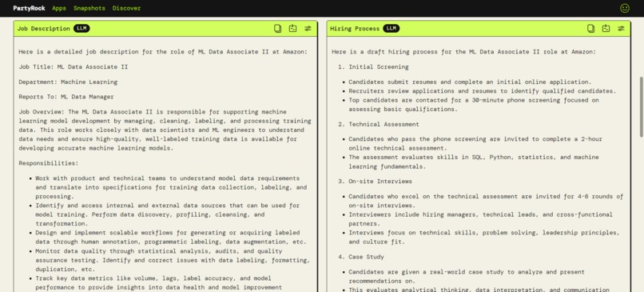This screenshot has width=644, height=292.
Task: Click the '1. Initial Screening' heading
Action: [x=373, y=66]
